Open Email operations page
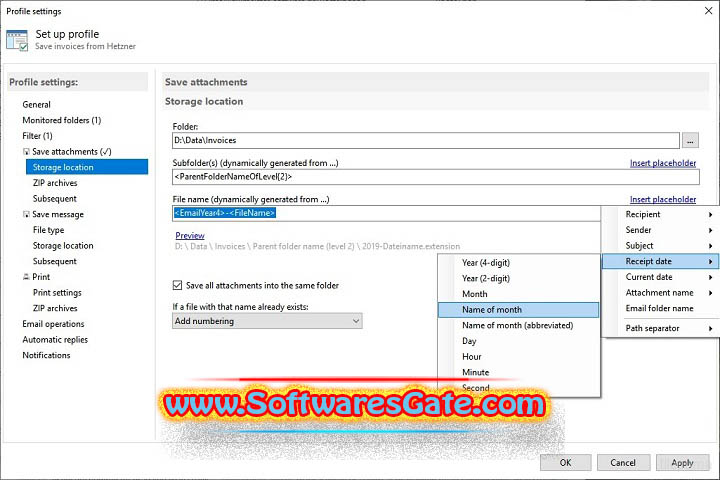The width and height of the screenshot is (720, 480). [53, 324]
